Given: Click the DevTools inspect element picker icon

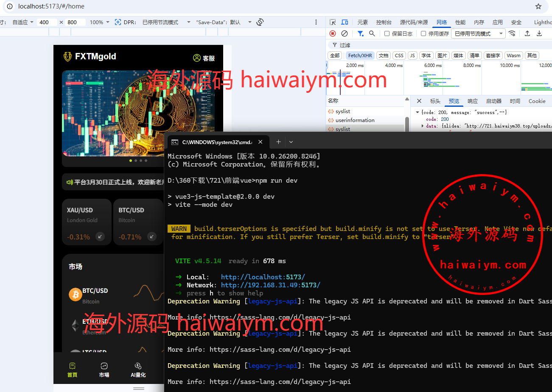Looking at the screenshot, I should coord(333,22).
